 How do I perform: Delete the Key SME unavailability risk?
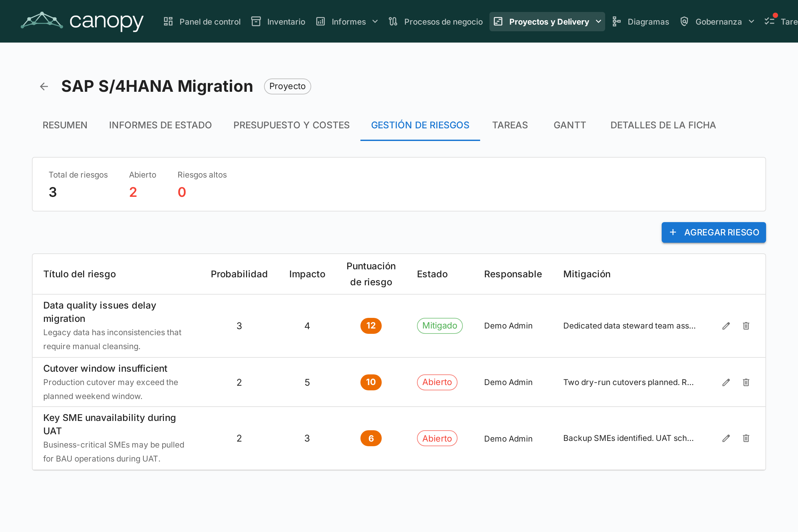746,438
